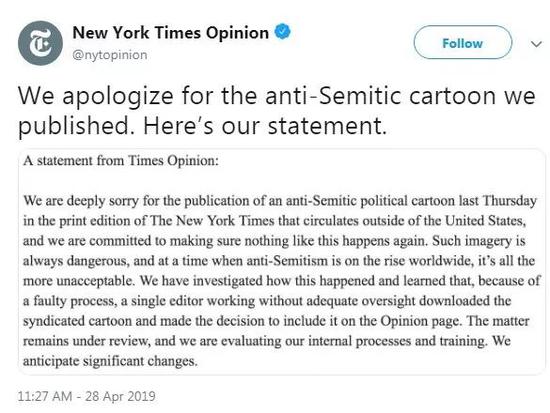
Task: Click 'Here's our statement.' sentence in tweet
Action: tap(265, 126)
